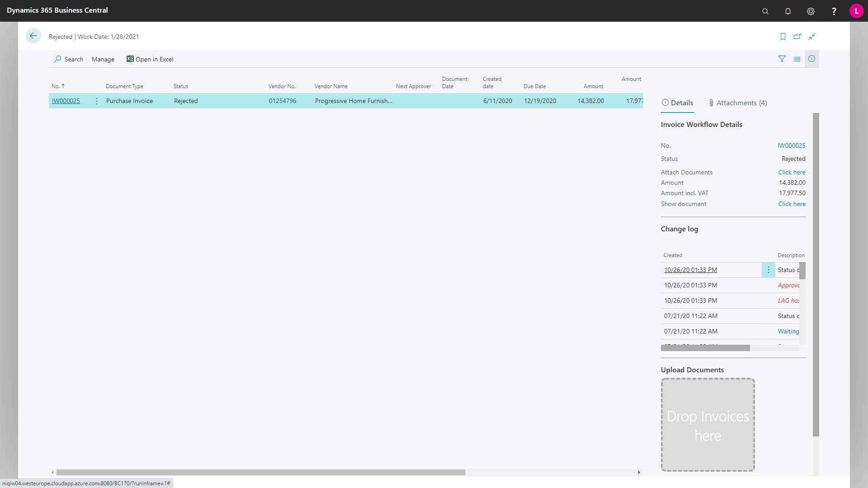Collapse the page with arrows icon
Viewport: 868px width, 488px height.
812,37
